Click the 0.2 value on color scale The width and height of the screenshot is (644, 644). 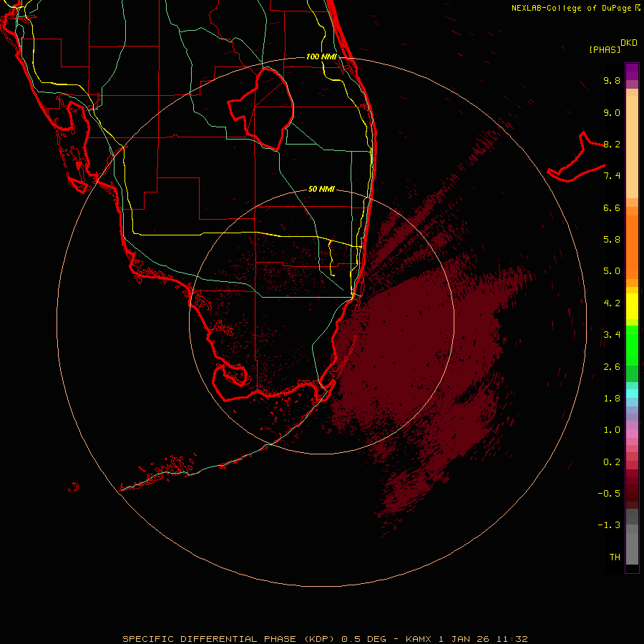pos(612,462)
